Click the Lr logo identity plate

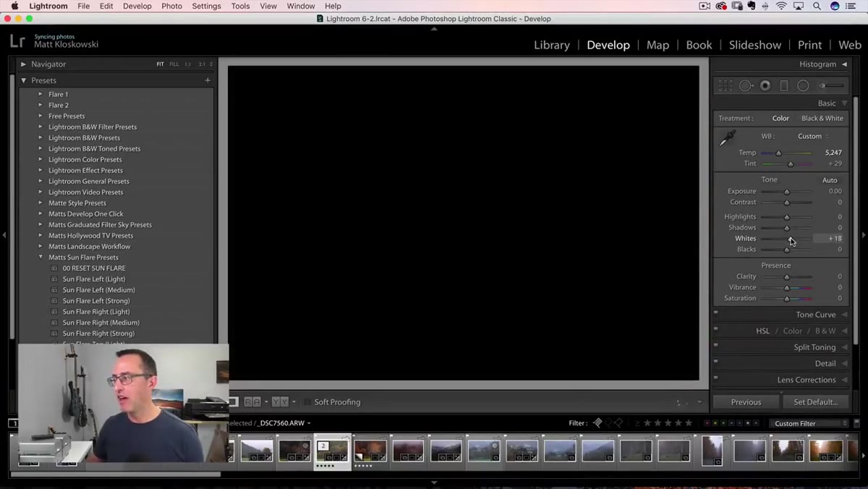[x=18, y=42]
